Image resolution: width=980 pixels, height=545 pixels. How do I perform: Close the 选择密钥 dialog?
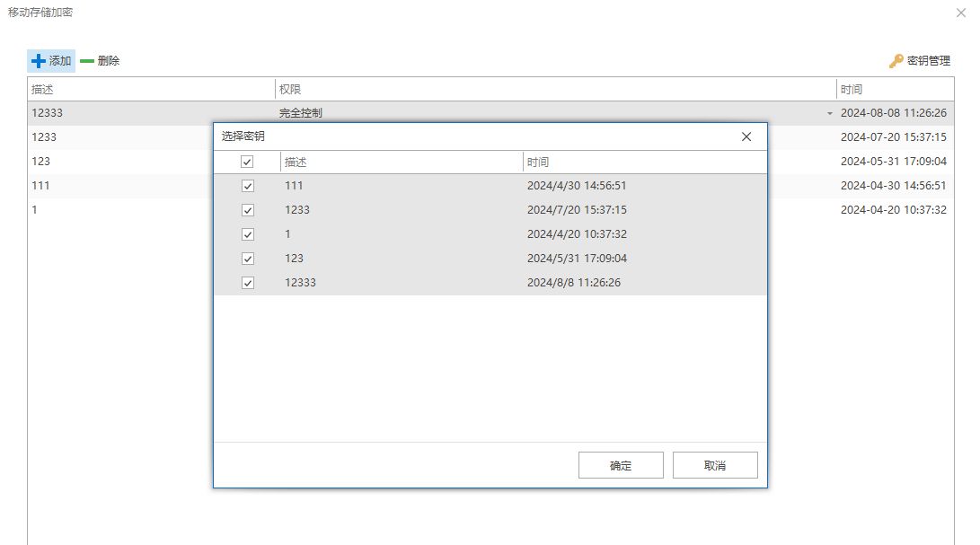pyautogui.click(x=746, y=136)
